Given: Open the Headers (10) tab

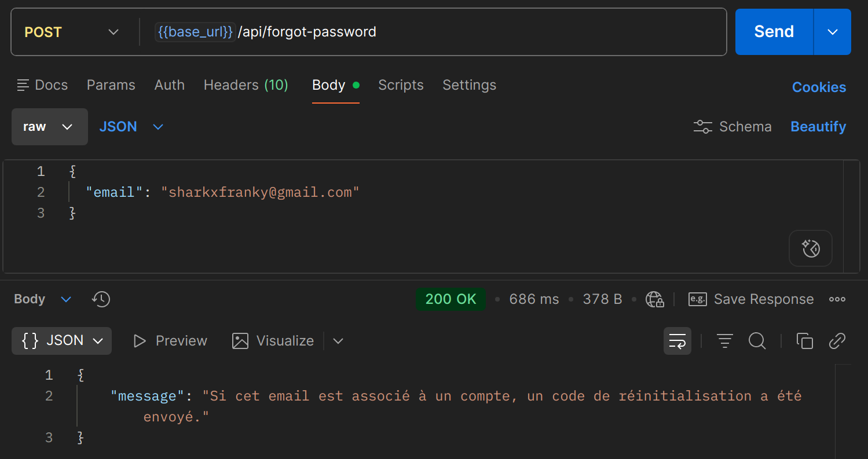Looking at the screenshot, I should [246, 85].
